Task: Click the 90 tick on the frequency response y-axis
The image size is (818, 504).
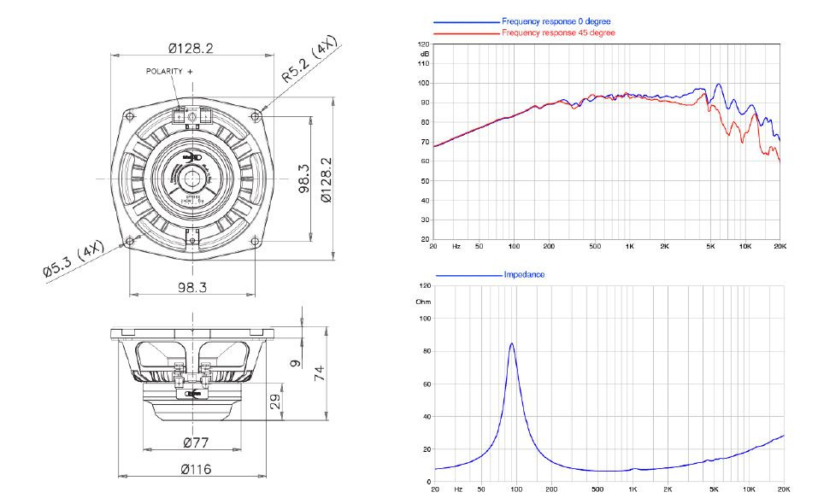Action: tap(425, 103)
